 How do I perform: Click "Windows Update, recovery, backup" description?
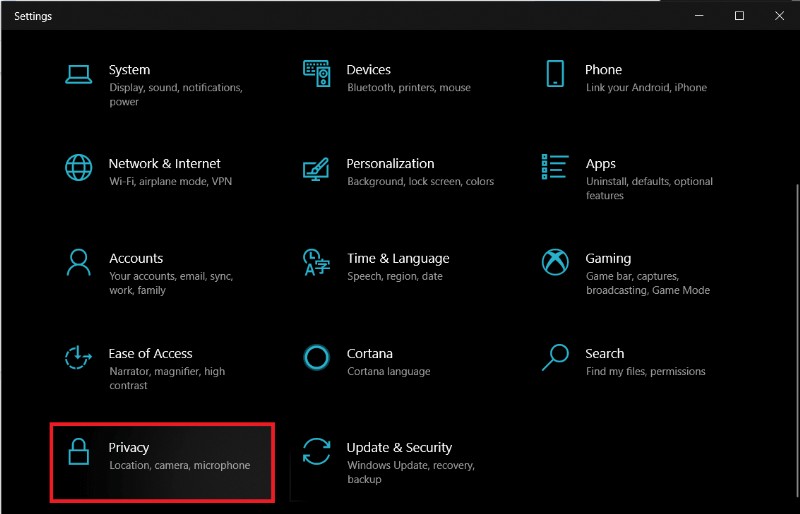(411, 472)
